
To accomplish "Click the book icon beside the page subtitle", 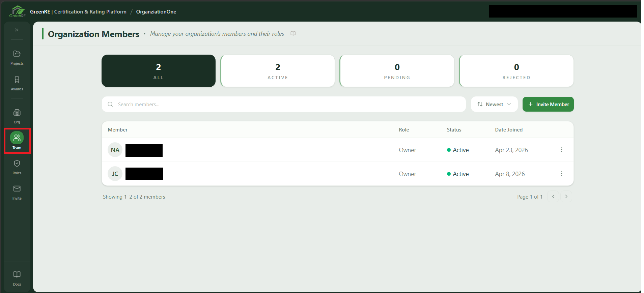I will [x=293, y=34].
